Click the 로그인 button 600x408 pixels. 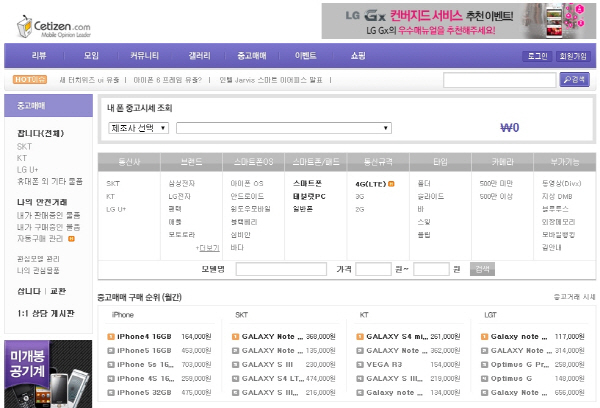[537, 56]
